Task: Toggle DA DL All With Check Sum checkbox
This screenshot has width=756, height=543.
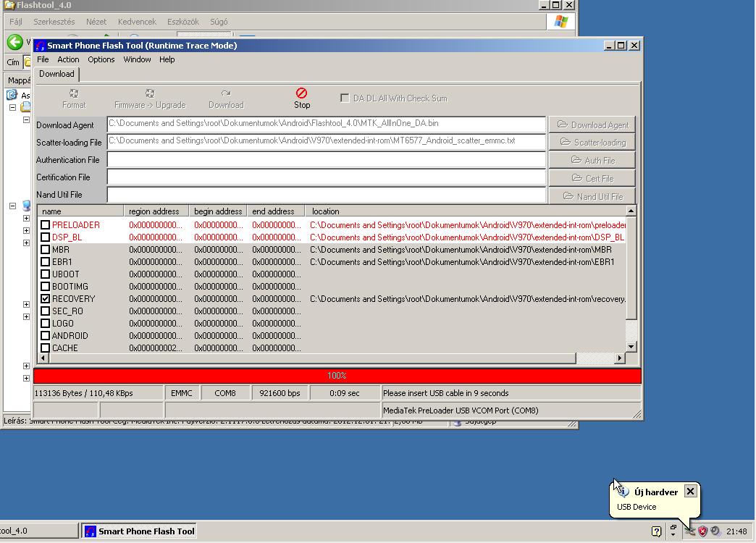Action: 345,98
